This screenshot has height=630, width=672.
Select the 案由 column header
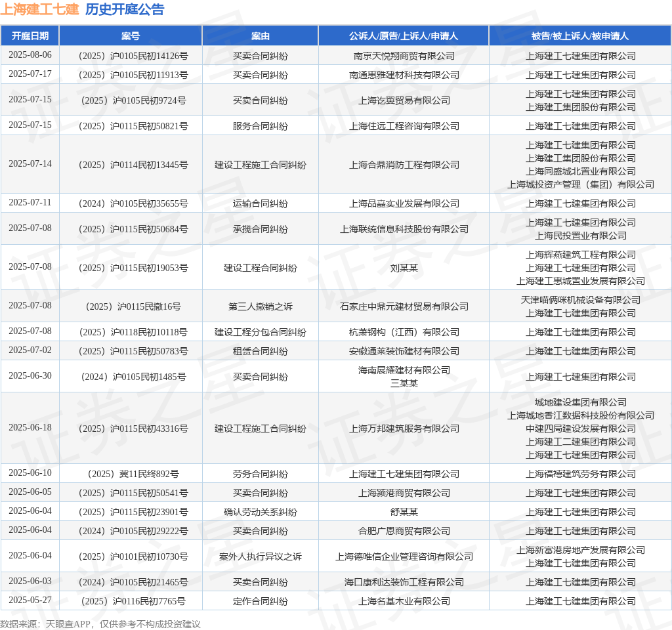(260, 36)
